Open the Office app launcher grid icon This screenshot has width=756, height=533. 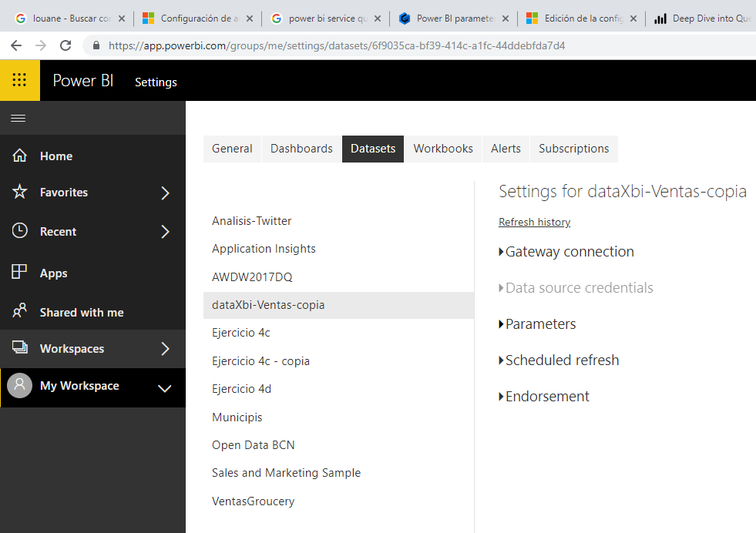[x=19, y=79]
